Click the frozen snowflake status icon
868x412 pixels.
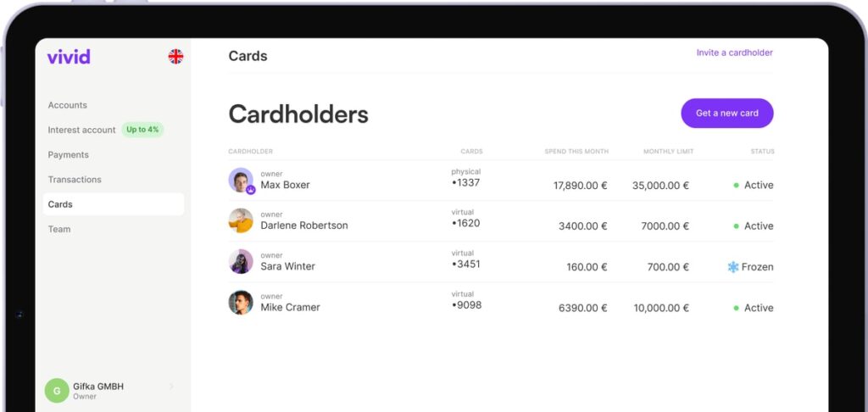point(733,267)
